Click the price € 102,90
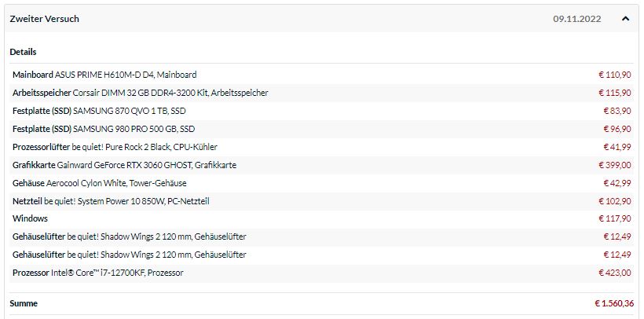The image size is (644, 319). (615, 201)
